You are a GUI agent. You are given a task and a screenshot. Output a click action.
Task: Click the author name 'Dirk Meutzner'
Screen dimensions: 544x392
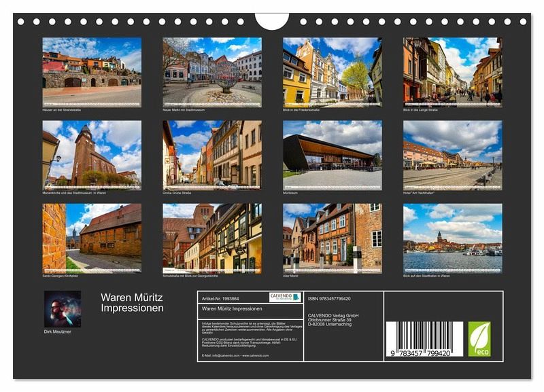coord(57,332)
